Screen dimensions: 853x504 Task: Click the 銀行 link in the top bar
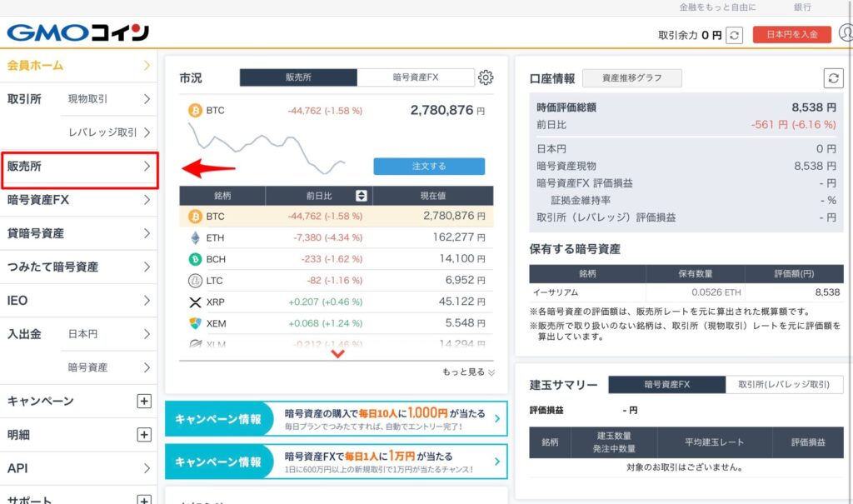802,7
